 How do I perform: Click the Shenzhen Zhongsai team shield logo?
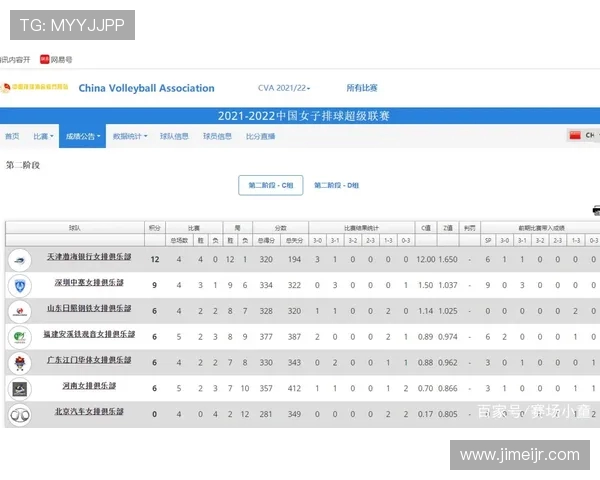click(19, 285)
